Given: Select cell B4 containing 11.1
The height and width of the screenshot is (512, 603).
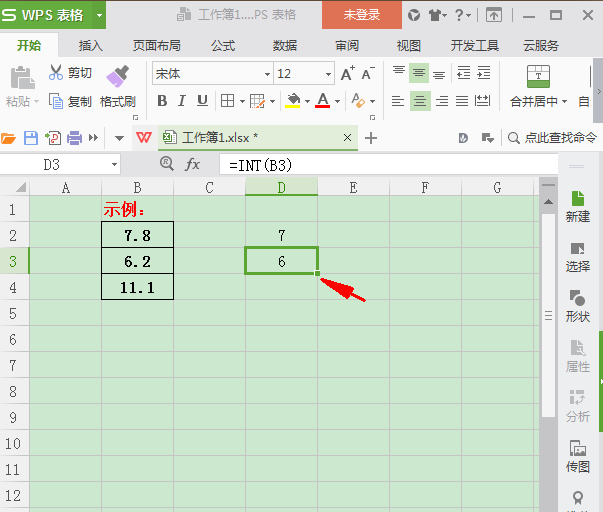Looking at the screenshot, I should [x=137, y=287].
